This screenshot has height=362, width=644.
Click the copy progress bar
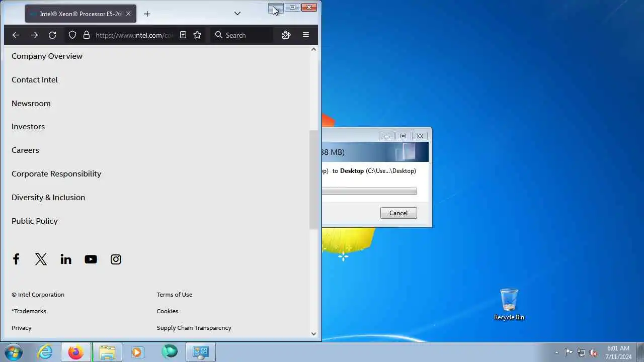tap(369, 191)
